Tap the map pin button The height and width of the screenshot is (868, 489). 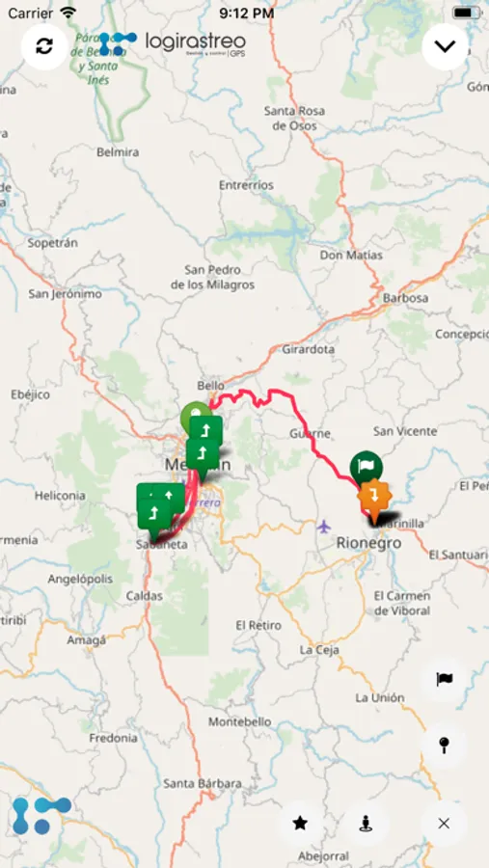(444, 746)
